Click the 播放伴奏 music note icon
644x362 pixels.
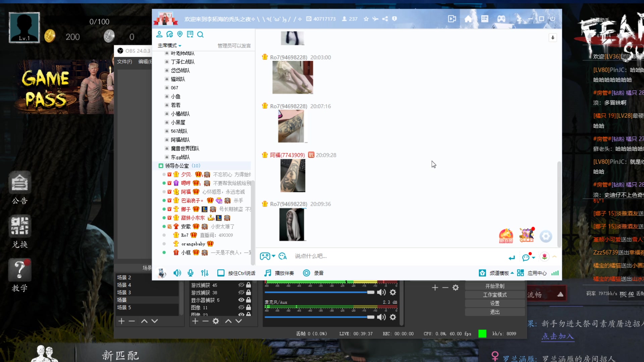(268, 273)
